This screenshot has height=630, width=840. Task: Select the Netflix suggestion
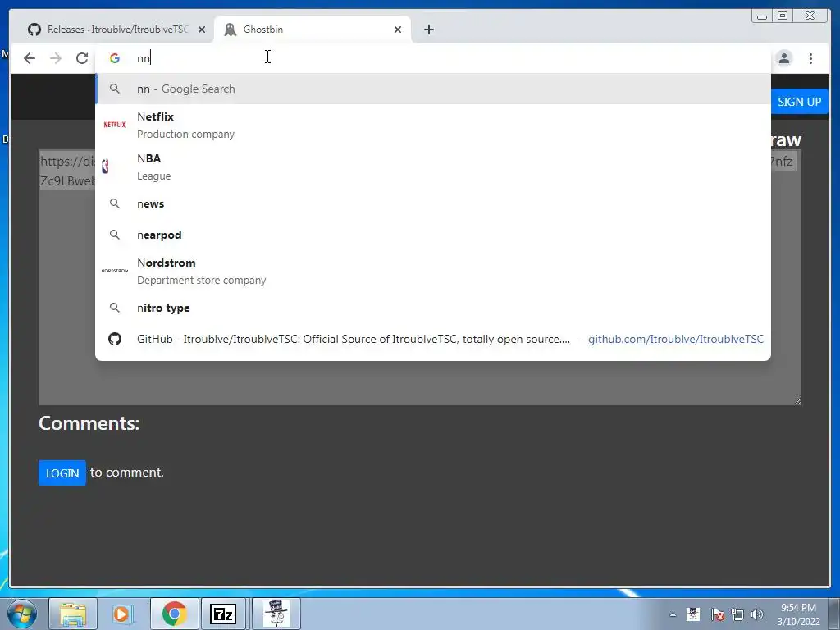coord(433,125)
